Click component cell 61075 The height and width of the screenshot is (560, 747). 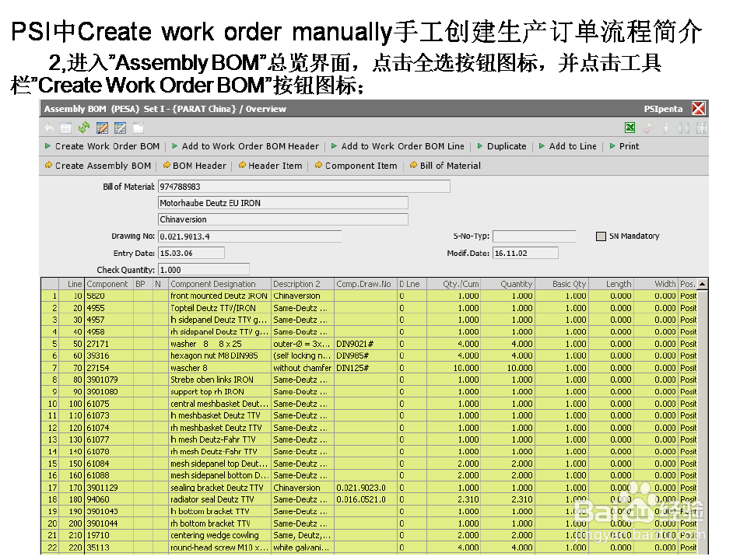(x=109, y=404)
